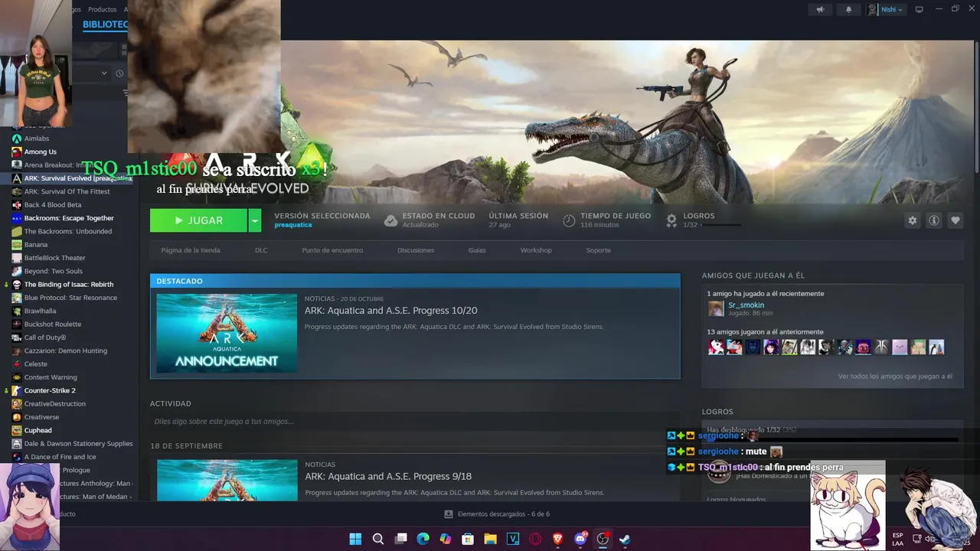
Task: Click the first avatar in '13 amigos jugaron'
Action: coord(716,347)
